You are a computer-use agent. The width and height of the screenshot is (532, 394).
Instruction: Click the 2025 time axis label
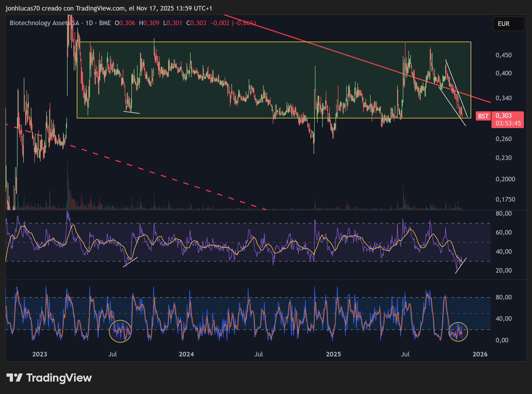[x=333, y=354]
